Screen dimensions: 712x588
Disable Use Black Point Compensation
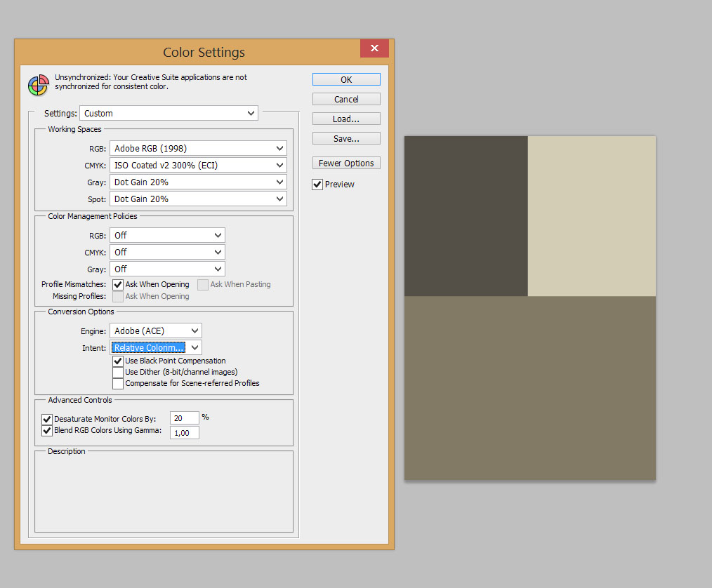click(117, 361)
